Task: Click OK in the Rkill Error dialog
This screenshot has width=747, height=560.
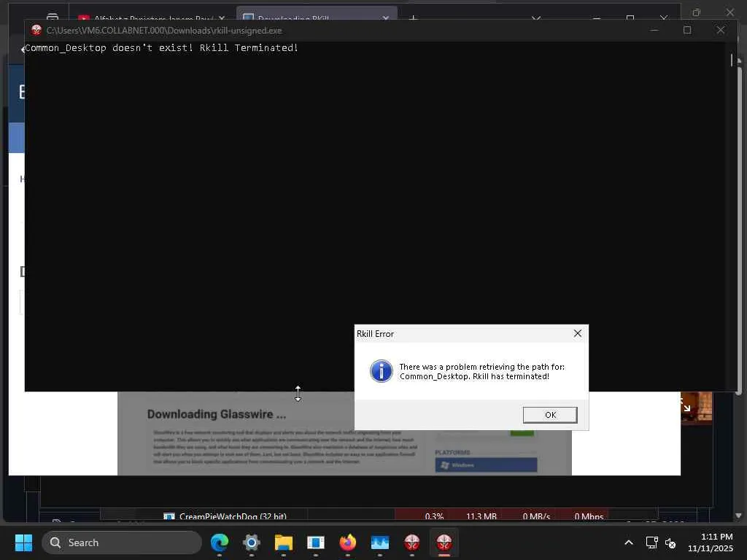Action: pos(550,415)
